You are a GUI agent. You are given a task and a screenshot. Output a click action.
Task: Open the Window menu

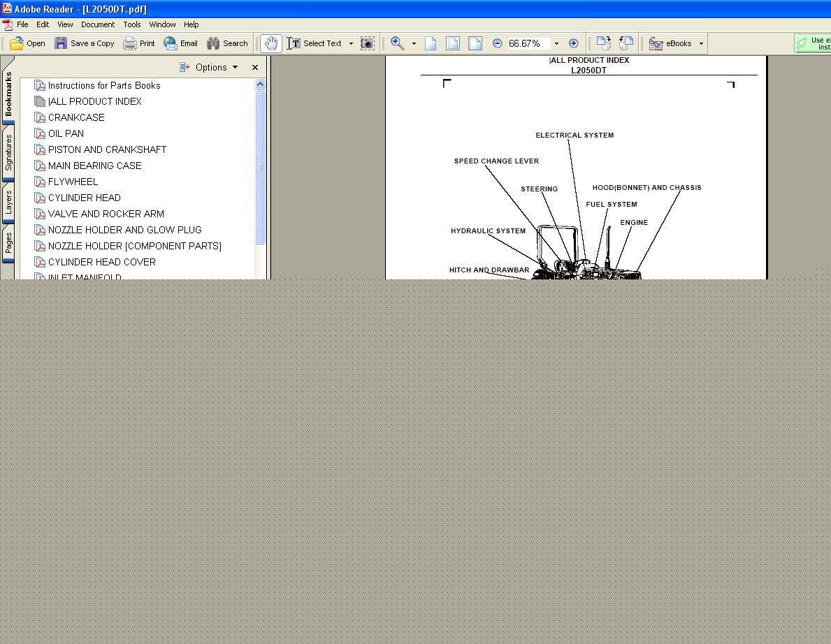coord(162,24)
